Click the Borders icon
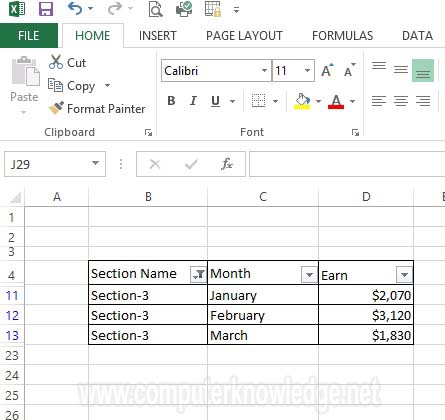 [x=258, y=101]
